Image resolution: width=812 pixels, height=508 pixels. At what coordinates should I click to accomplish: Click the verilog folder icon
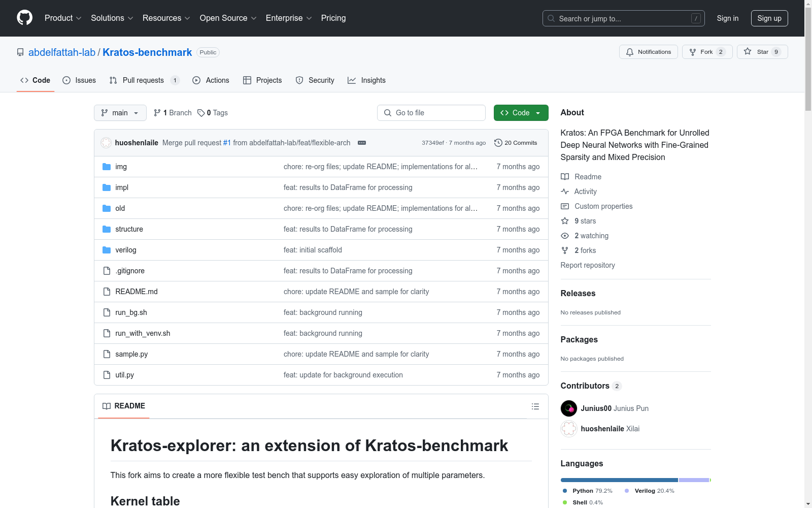coord(107,250)
